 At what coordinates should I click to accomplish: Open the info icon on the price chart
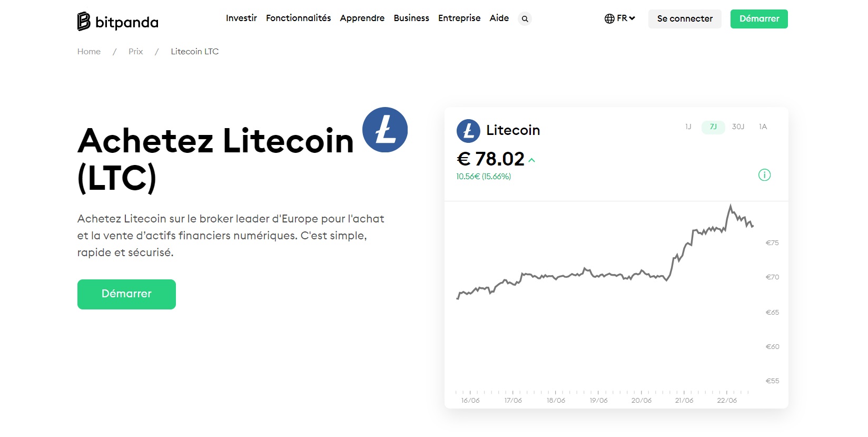[764, 174]
